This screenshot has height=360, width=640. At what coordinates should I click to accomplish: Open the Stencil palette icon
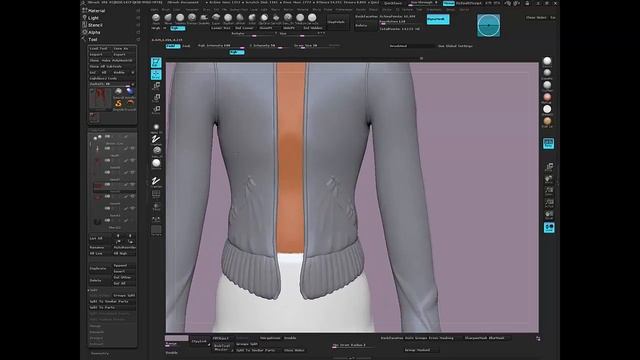coord(84,25)
